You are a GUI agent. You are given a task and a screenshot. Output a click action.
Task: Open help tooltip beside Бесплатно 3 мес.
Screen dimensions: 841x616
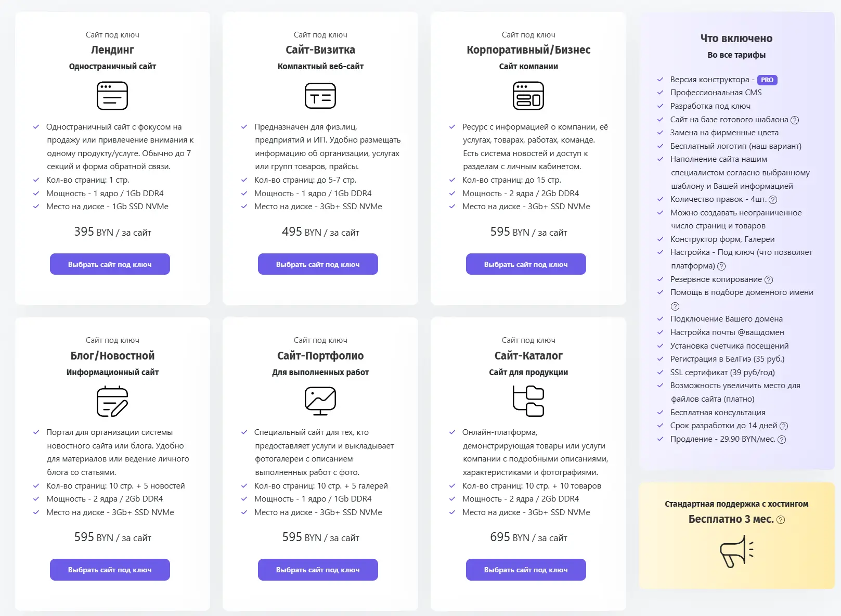pyautogui.click(x=781, y=520)
